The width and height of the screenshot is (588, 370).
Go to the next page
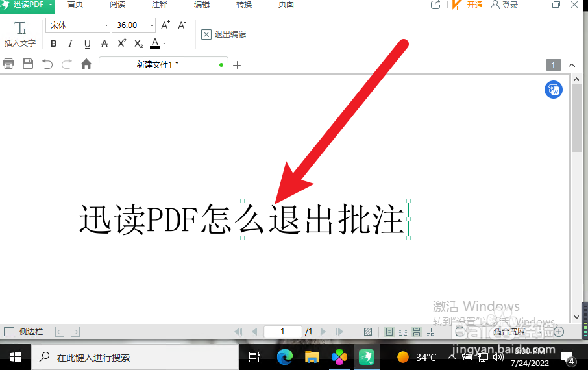click(323, 332)
